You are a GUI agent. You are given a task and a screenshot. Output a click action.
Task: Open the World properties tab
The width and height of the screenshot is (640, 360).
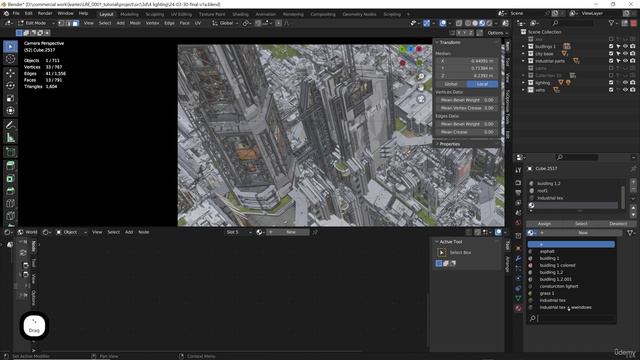pyautogui.click(x=518, y=222)
